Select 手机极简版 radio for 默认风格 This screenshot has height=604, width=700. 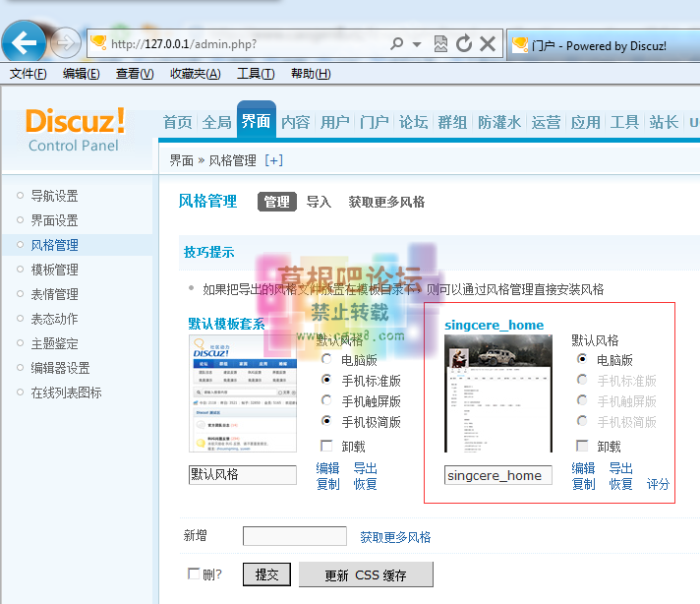tap(326, 421)
